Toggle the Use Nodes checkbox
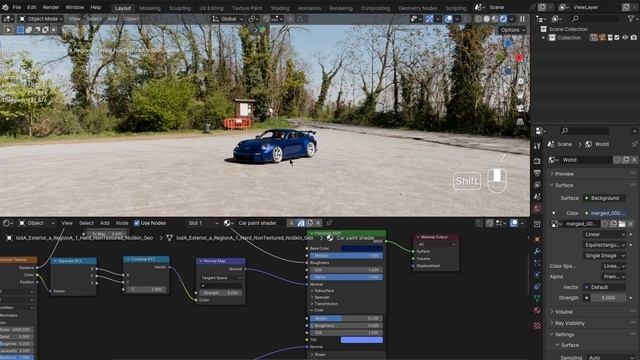640x360 pixels. coord(137,223)
